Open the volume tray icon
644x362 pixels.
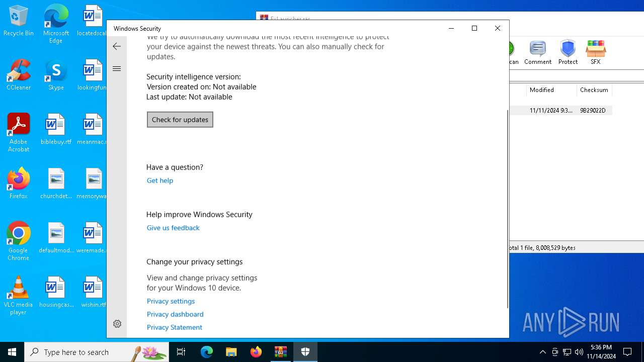click(579, 352)
